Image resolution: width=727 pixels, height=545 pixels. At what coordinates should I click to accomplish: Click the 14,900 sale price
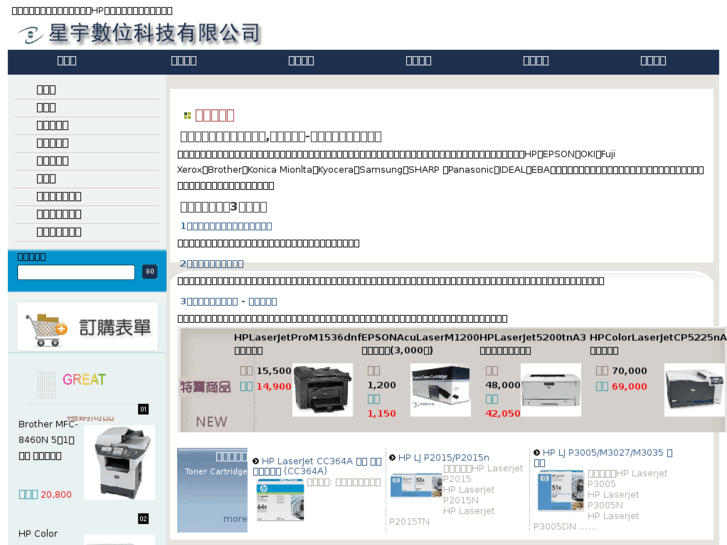274,386
